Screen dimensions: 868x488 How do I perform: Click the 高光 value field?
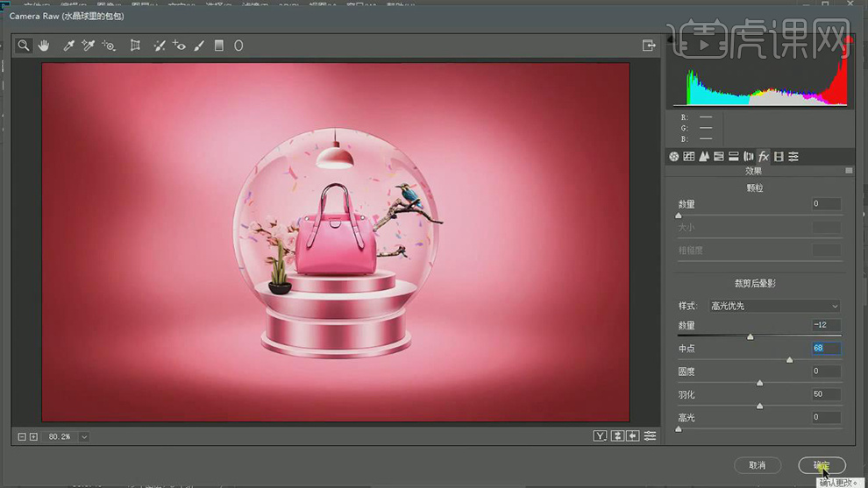826,417
